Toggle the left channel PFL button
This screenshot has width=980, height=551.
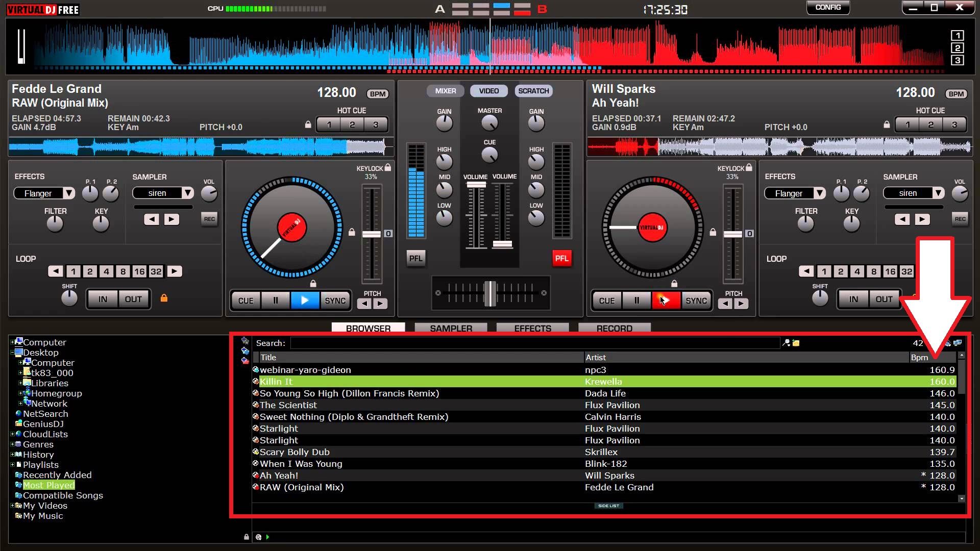click(415, 258)
